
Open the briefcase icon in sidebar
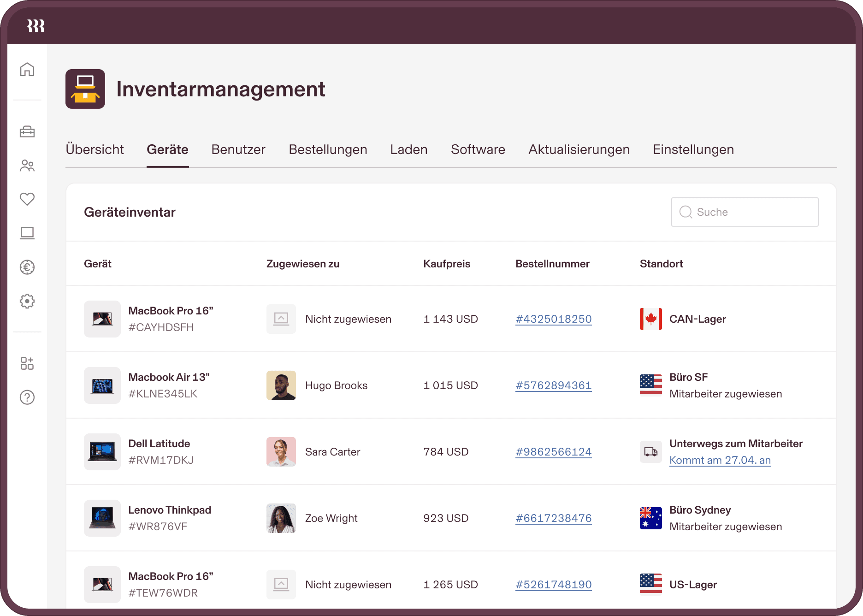pyautogui.click(x=27, y=132)
